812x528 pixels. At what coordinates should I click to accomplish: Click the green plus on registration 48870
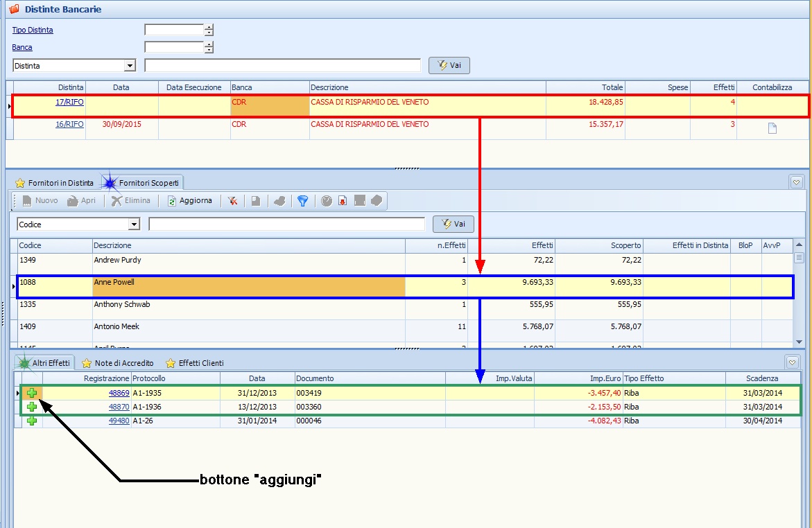point(32,407)
